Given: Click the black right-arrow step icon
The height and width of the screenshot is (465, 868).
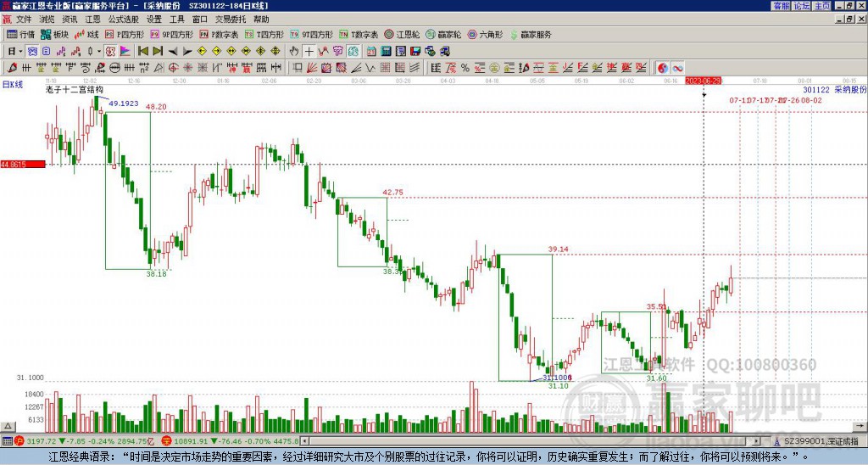Looking at the screenshot, I should [x=187, y=52].
